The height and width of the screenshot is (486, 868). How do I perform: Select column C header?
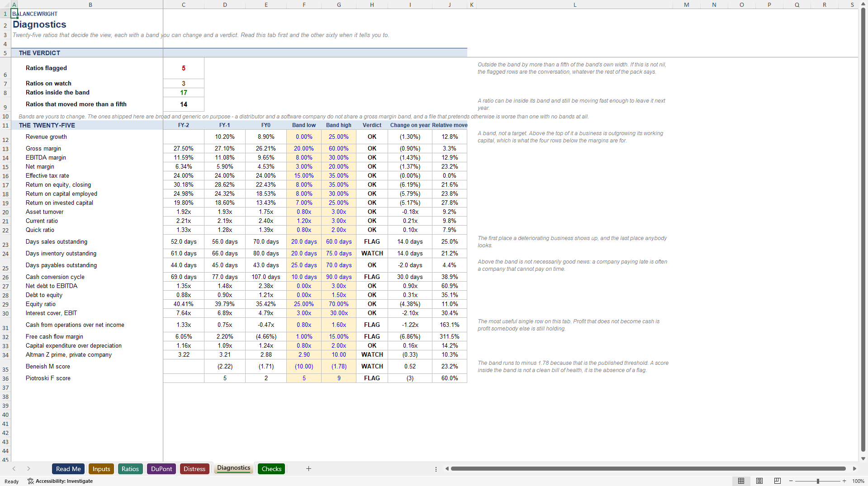tap(184, 5)
